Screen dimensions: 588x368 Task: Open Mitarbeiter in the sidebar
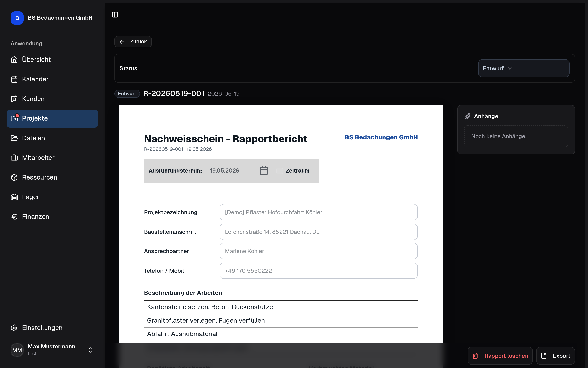click(x=52, y=158)
